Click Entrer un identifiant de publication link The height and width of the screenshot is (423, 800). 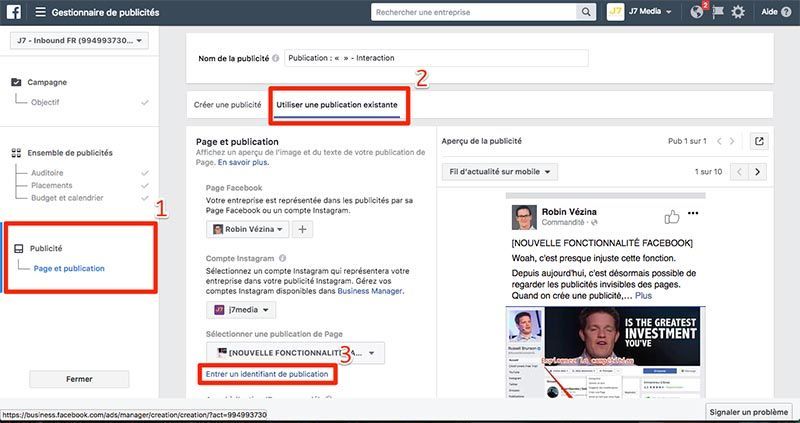coord(266,374)
